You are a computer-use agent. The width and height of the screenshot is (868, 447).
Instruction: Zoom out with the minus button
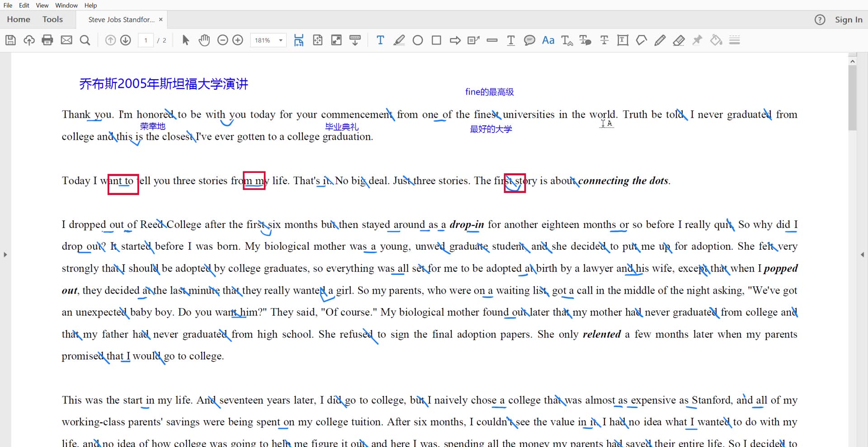point(222,40)
